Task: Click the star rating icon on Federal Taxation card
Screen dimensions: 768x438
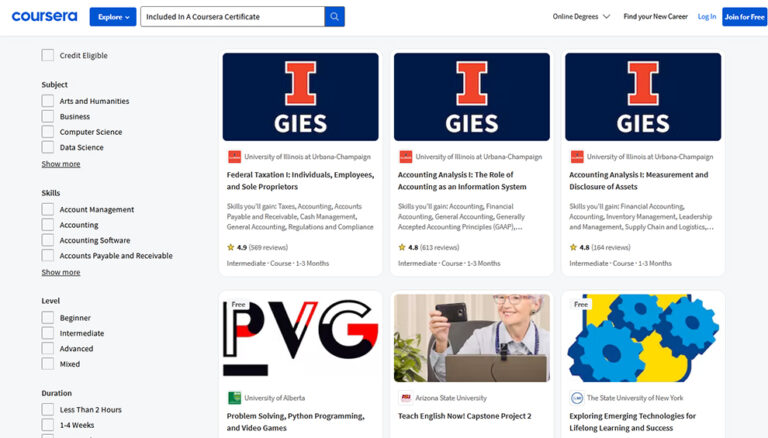Action: [x=231, y=247]
